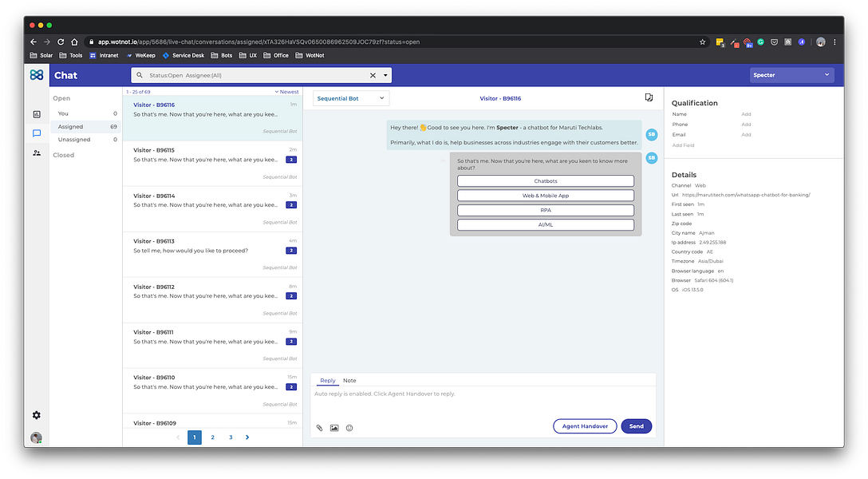The image size is (868, 479).
Task: Select the Assigned filter
Action: point(86,127)
